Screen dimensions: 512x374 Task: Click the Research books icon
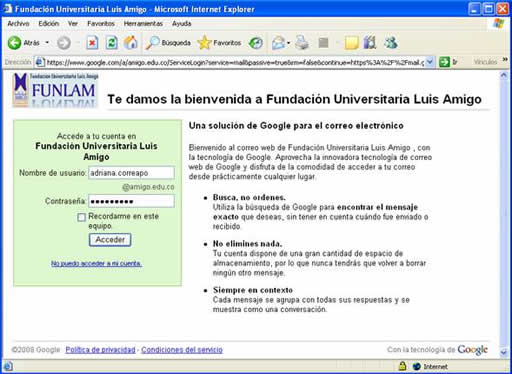(x=370, y=43)
